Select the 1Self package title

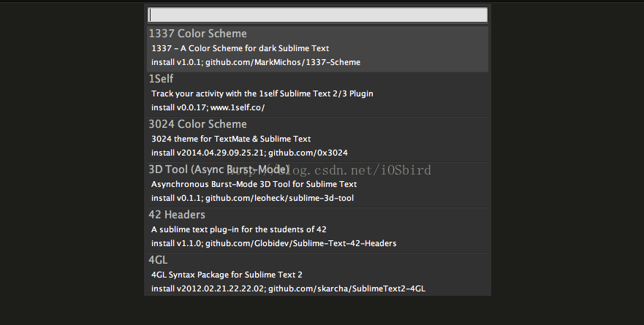click(161, 79)
